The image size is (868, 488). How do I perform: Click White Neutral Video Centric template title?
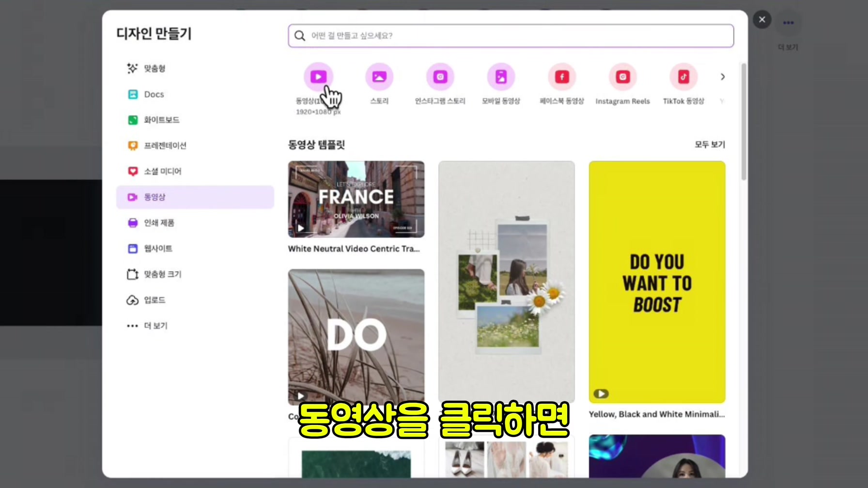[x=354, y=249]
